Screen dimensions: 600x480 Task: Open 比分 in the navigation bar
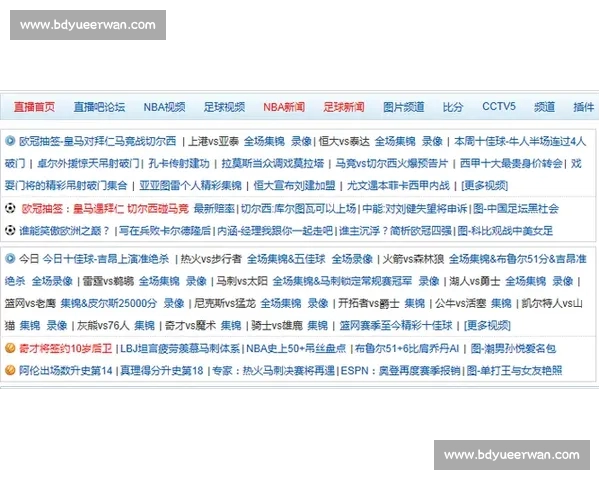(453, 107)
